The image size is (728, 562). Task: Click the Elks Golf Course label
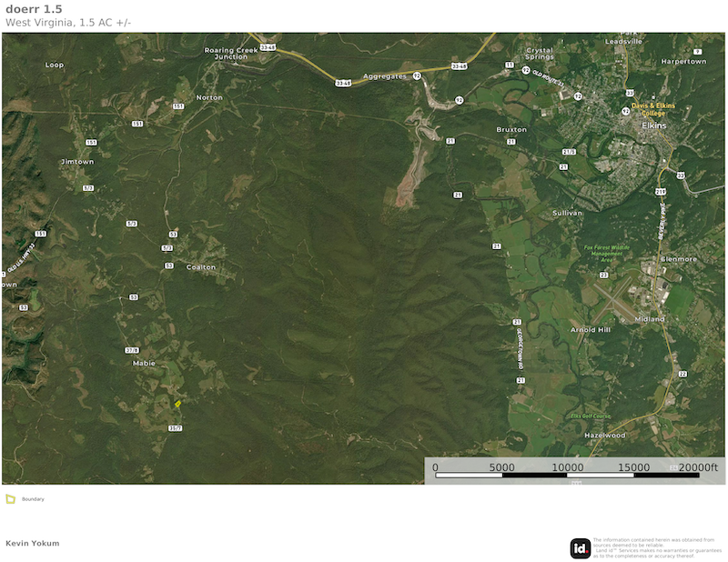[x=591, y=416]
